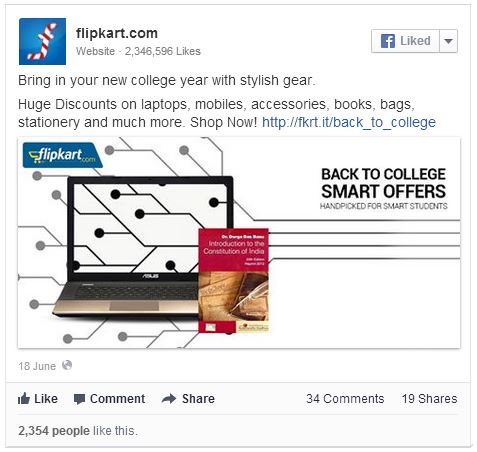Toggle the Liked button for the page
Screen dimensions: 477x452
pyautogui.click(x=405, y=41)
